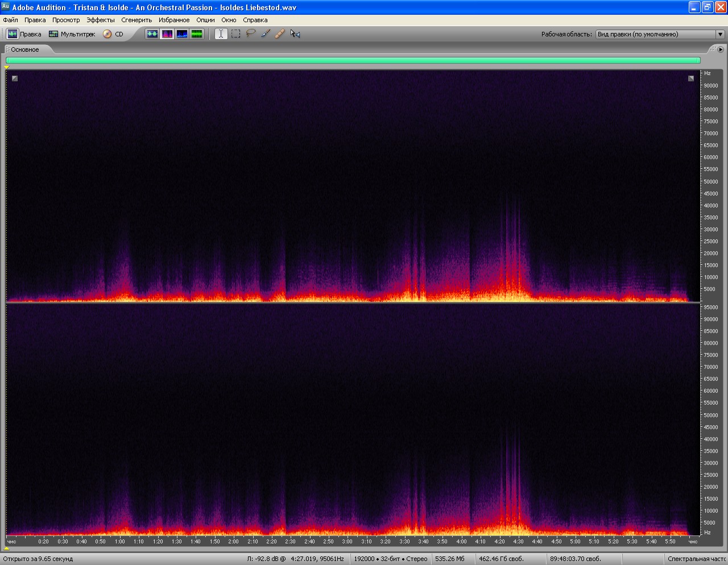This screenshot has height=565, width=728.
Task: Select the Time Selection tool
Action: (x=221, y=34)
